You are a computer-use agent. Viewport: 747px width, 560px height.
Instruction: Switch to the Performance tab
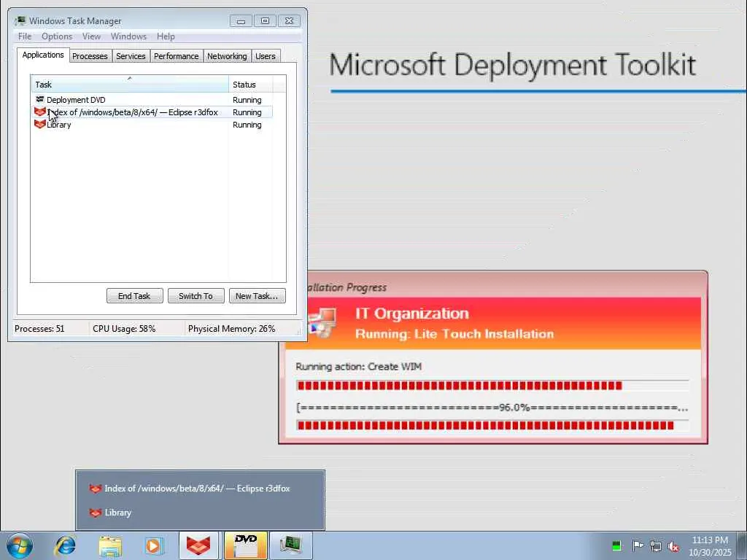[176, 56]
